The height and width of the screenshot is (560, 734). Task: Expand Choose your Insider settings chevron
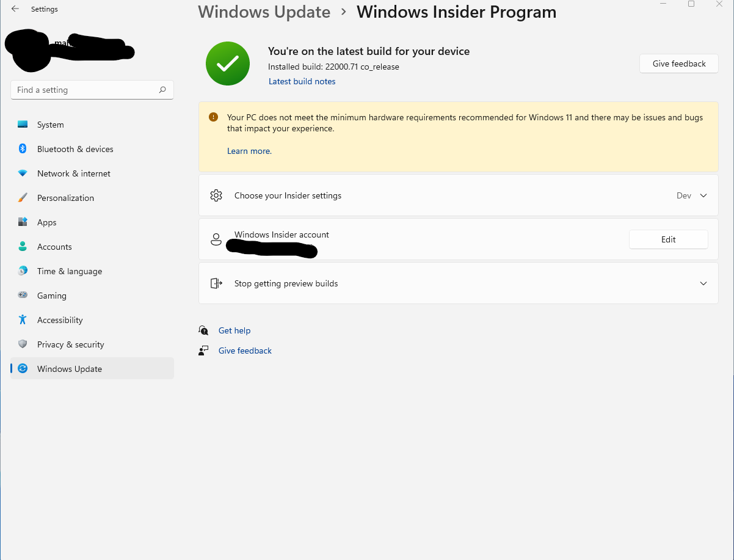(703, 195)
